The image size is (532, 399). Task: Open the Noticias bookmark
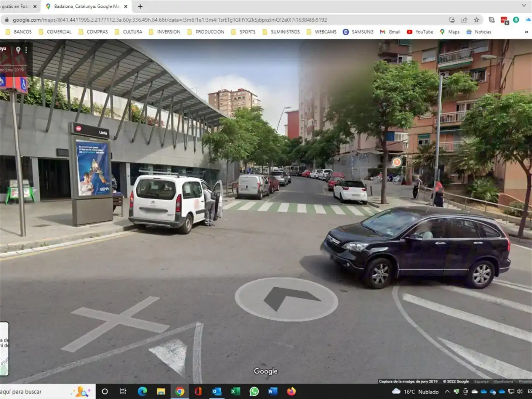(x=479, y=32)
